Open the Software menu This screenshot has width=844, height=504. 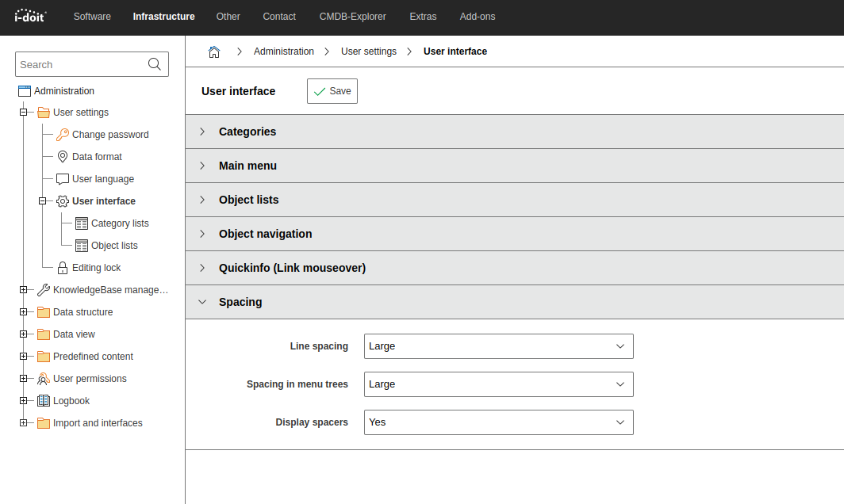[x=92, y=17]
